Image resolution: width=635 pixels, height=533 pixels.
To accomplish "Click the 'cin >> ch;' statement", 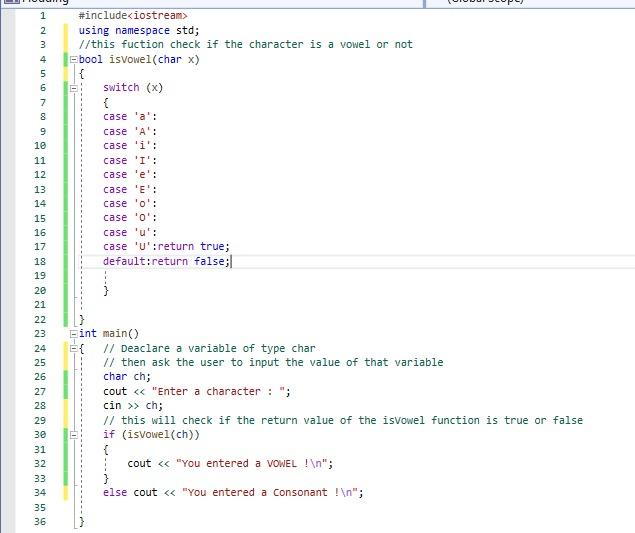I will [x=133, y=405].
